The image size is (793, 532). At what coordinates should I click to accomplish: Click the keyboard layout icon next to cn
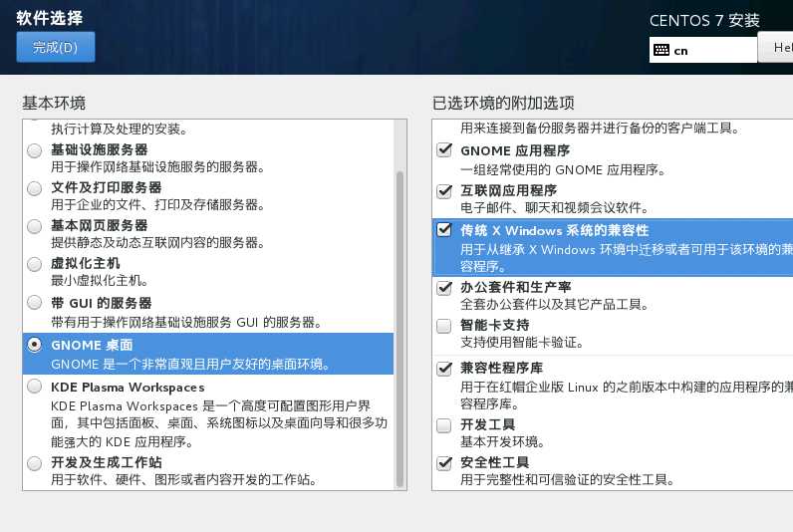point(661,50)
